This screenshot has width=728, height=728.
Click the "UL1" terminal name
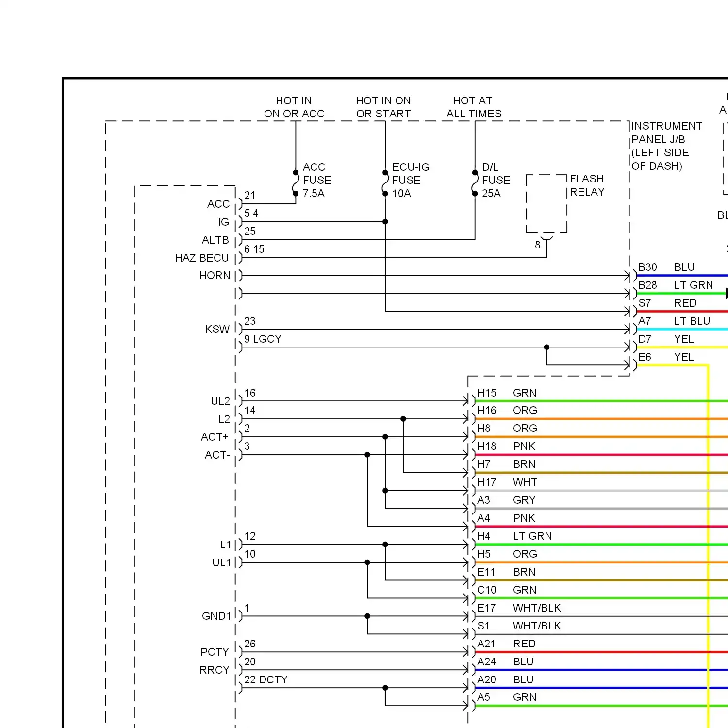[221, 563]
